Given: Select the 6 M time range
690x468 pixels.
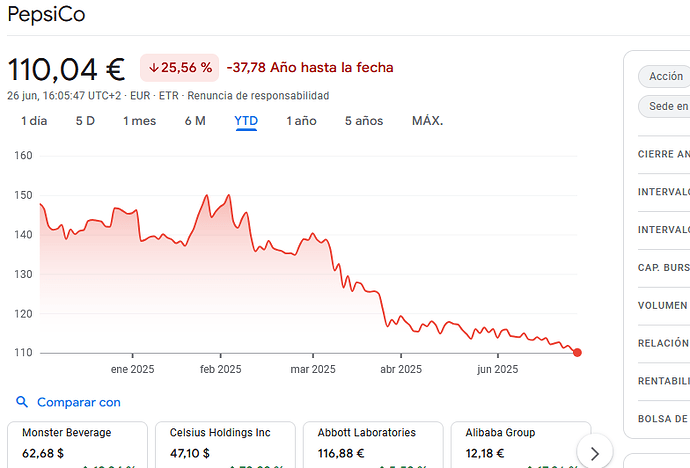Looking at the screenshot, I should [195, 121].
